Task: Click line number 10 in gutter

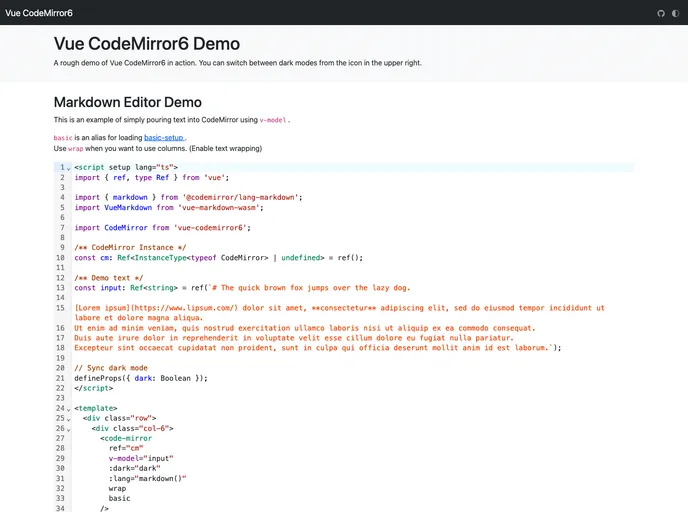Action: [x=60, y=258]
